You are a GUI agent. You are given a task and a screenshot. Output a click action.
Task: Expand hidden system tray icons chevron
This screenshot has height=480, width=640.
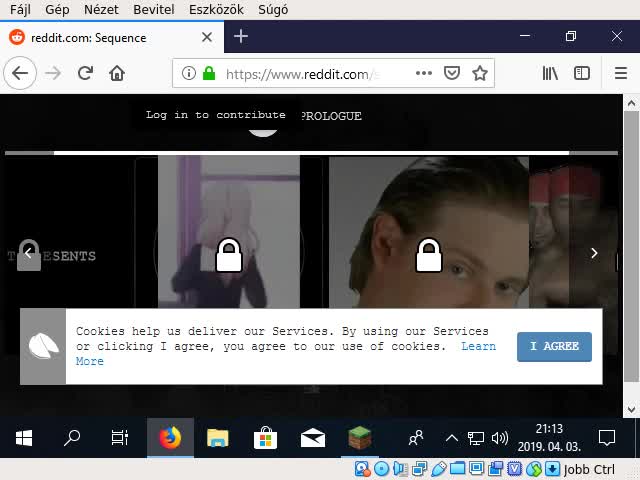[451, 438]
